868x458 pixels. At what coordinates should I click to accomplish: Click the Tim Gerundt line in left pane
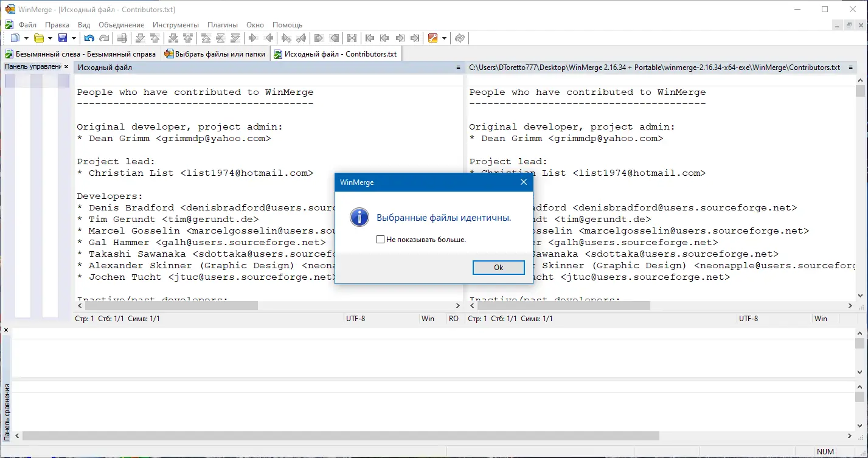coord(168,220)
